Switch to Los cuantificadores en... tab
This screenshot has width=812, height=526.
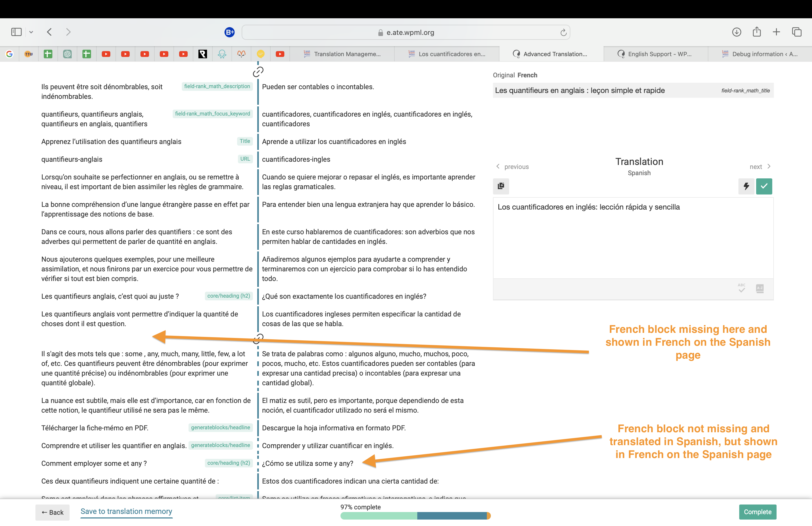click(447, 54)
